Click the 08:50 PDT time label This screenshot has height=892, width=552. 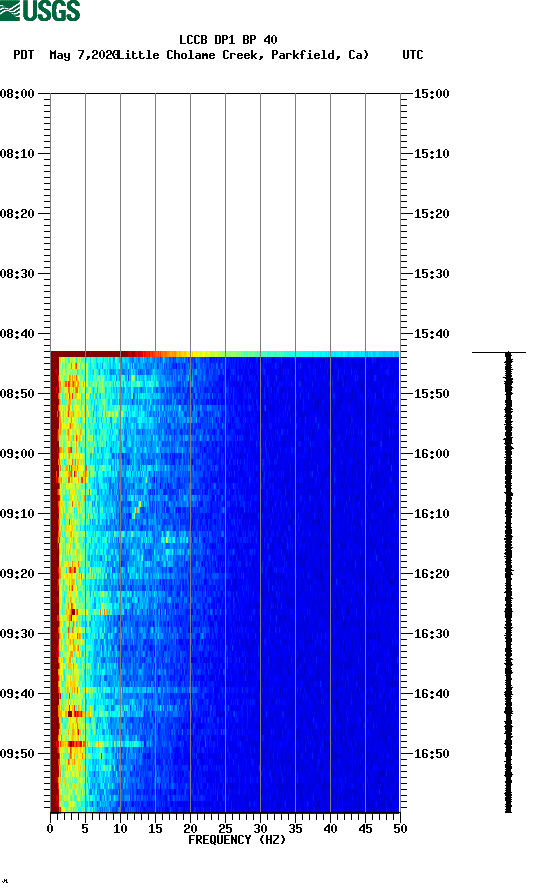(x=18, y=394)
